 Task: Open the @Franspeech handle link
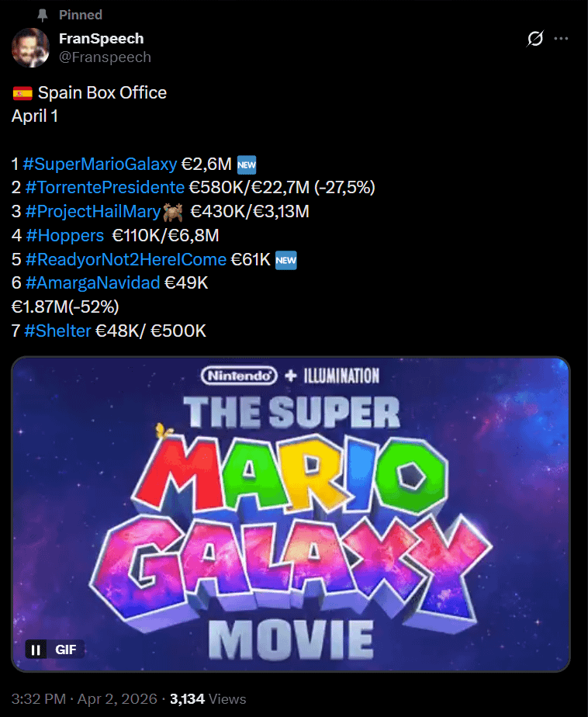(x=105, y=57)
